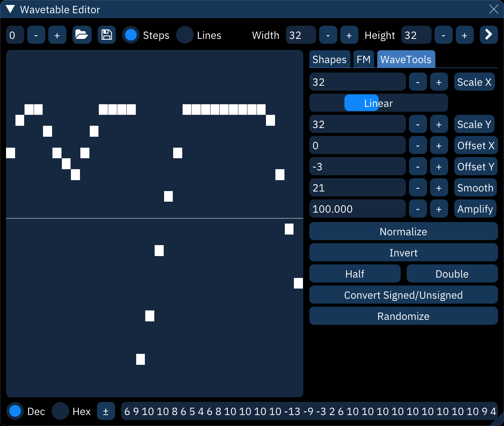Open the FM tab

tap(363, 60)
